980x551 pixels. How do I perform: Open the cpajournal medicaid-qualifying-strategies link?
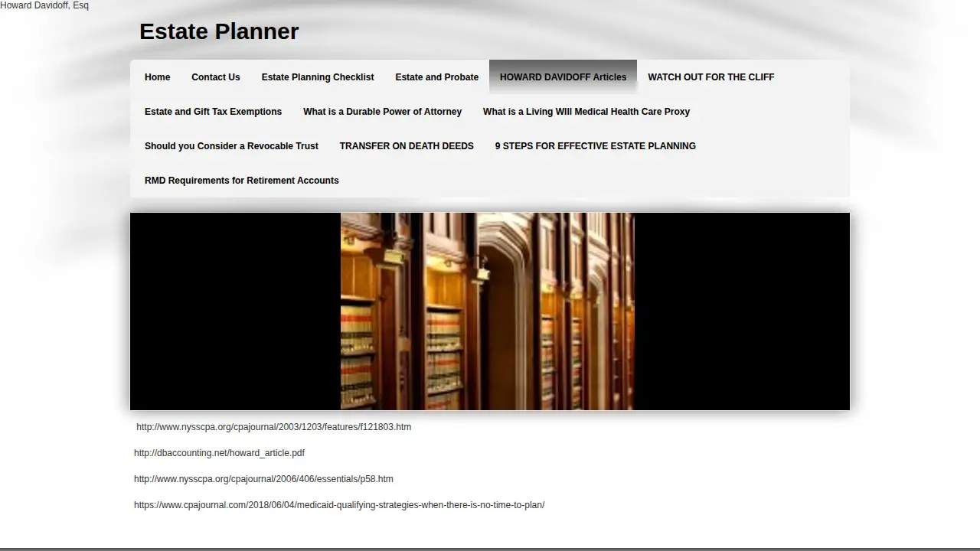point(339,505)
